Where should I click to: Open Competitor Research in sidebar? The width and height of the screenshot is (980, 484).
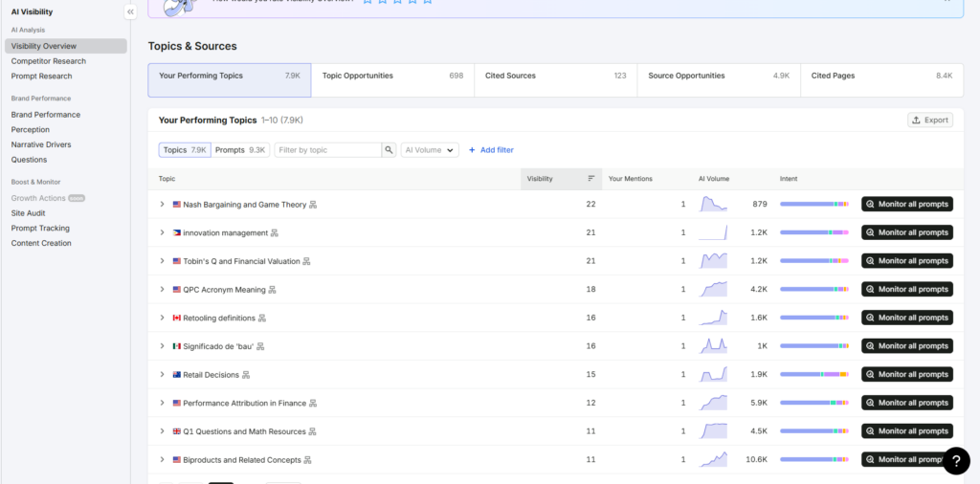pos(49,61)
